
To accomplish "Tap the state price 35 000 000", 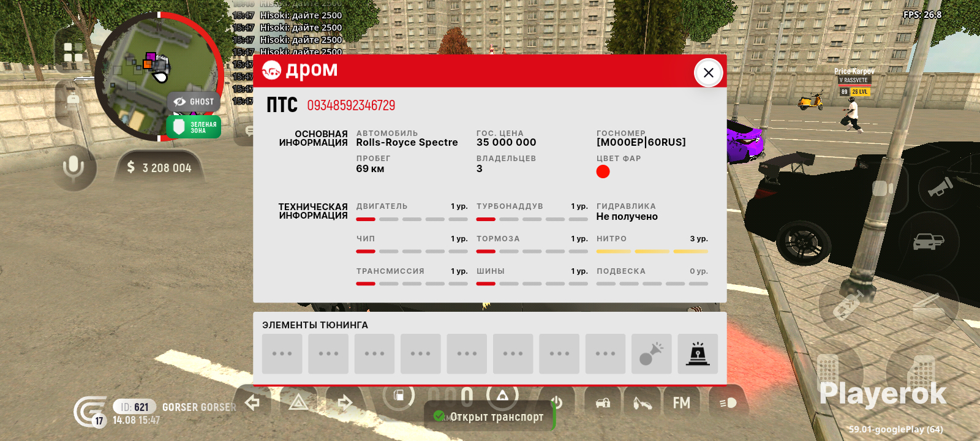I will pos(506,142).
